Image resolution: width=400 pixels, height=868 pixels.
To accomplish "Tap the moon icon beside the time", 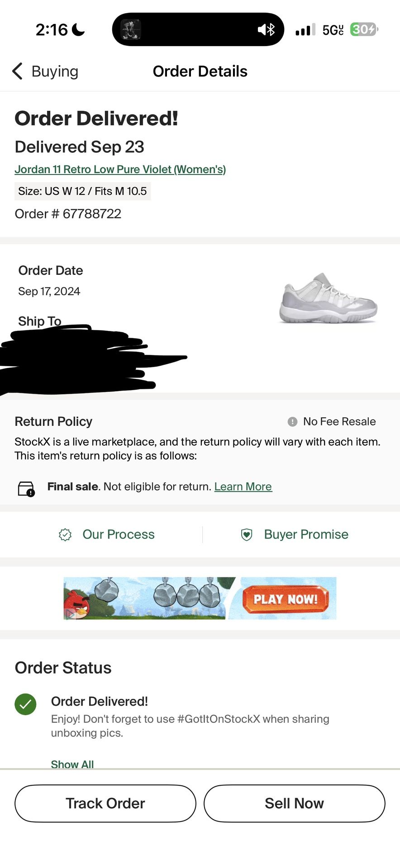I will click(x=78, y=29).
